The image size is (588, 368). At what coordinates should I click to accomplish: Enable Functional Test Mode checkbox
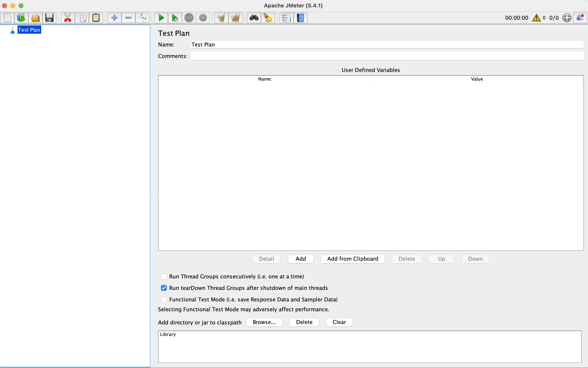click(x=164, y=299)
